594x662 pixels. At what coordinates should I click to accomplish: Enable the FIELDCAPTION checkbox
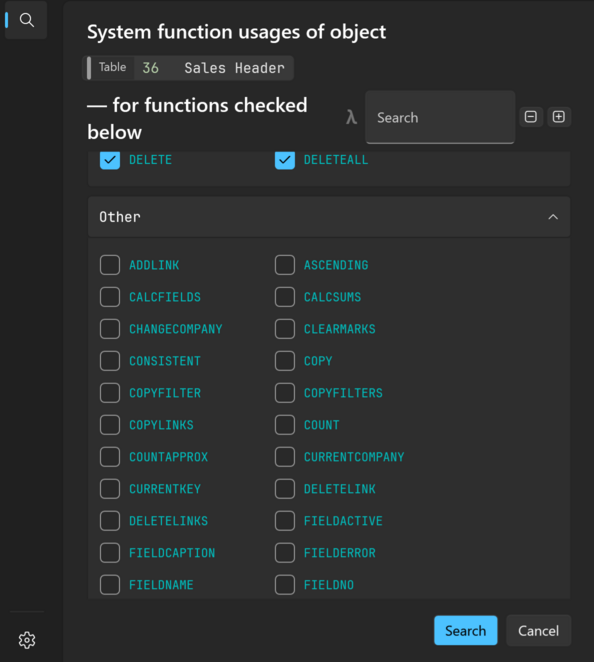tap(110, 553)
